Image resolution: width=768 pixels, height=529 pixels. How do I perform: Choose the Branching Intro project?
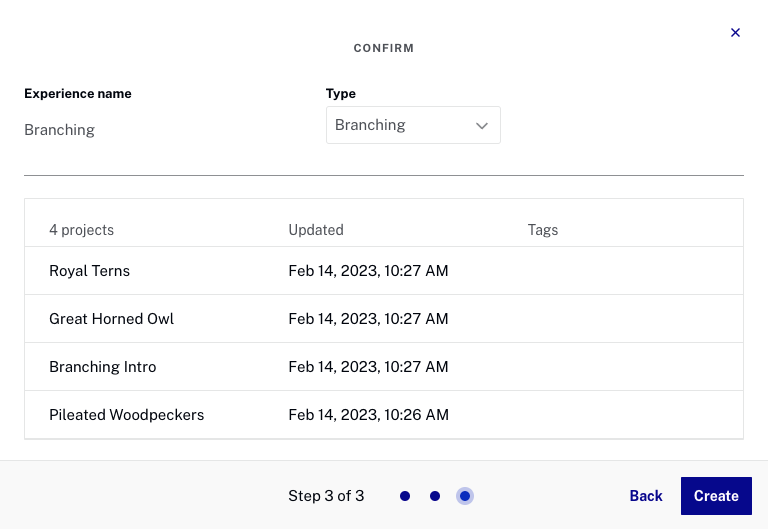[103, 367]
